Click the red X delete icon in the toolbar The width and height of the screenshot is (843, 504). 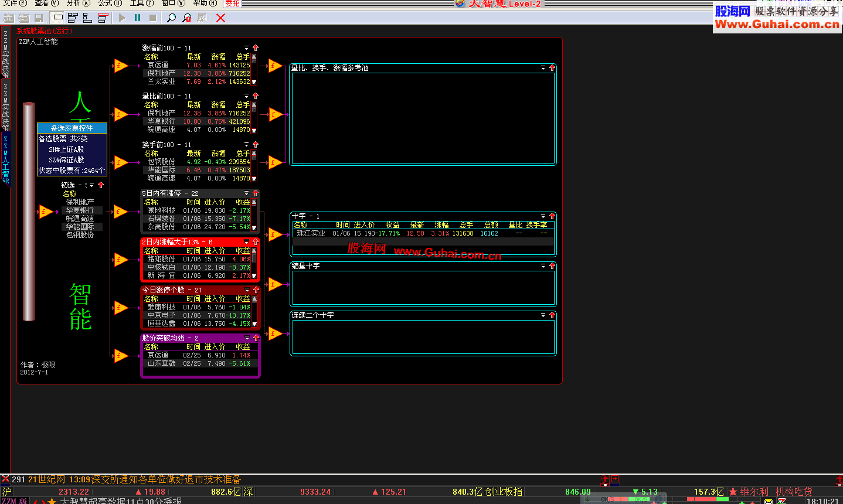click(220, 18)
